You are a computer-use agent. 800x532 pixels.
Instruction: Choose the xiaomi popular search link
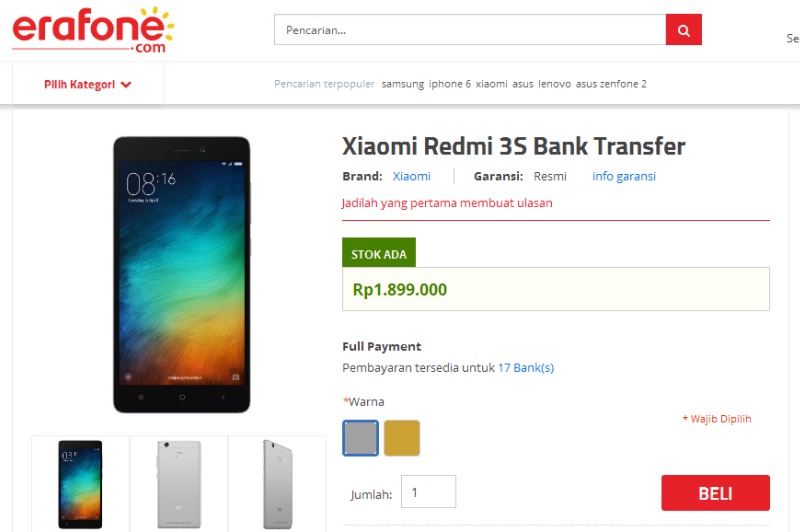click(491, 84)
